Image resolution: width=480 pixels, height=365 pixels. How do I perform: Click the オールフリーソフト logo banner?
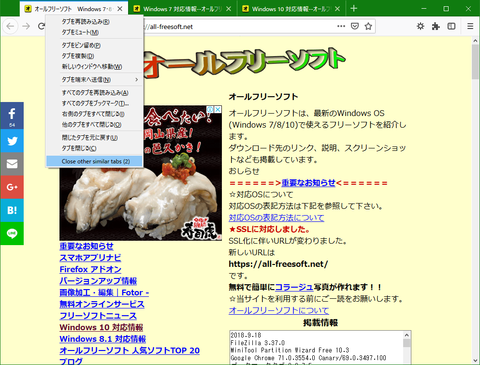[x=243, y=62]
